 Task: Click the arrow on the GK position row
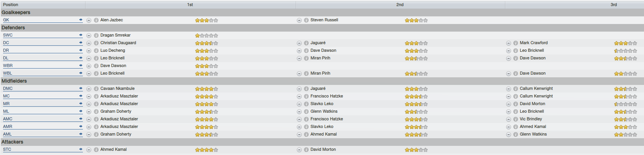pyautogui.click(x=81, y=20)
